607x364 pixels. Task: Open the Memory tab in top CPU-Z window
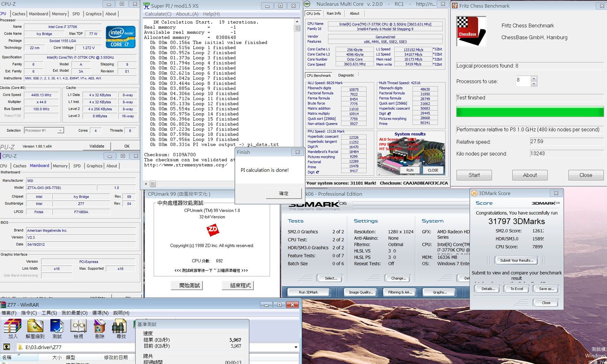pos(59,14)
